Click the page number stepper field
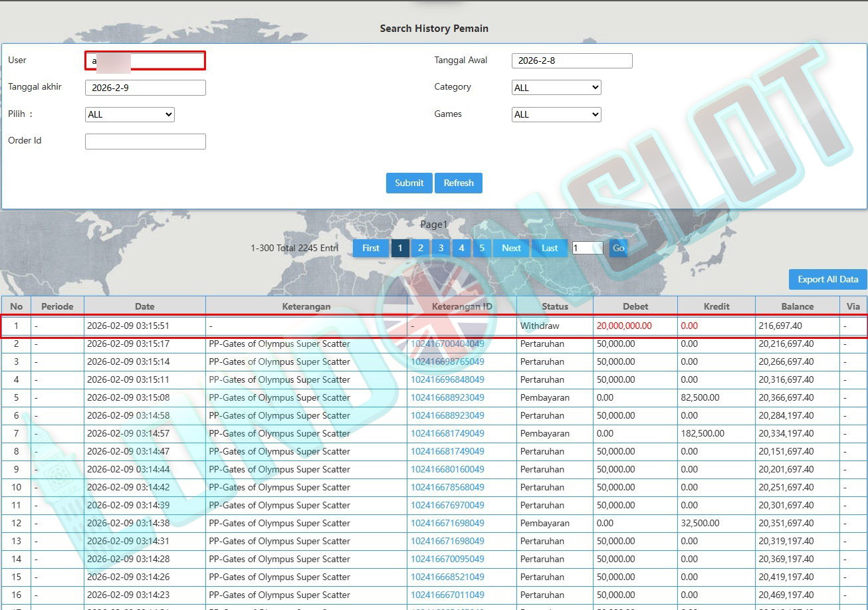 coord(587,248)
